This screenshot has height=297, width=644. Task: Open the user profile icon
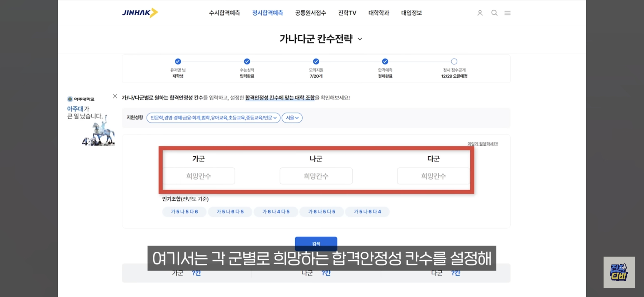pos(480,13)
